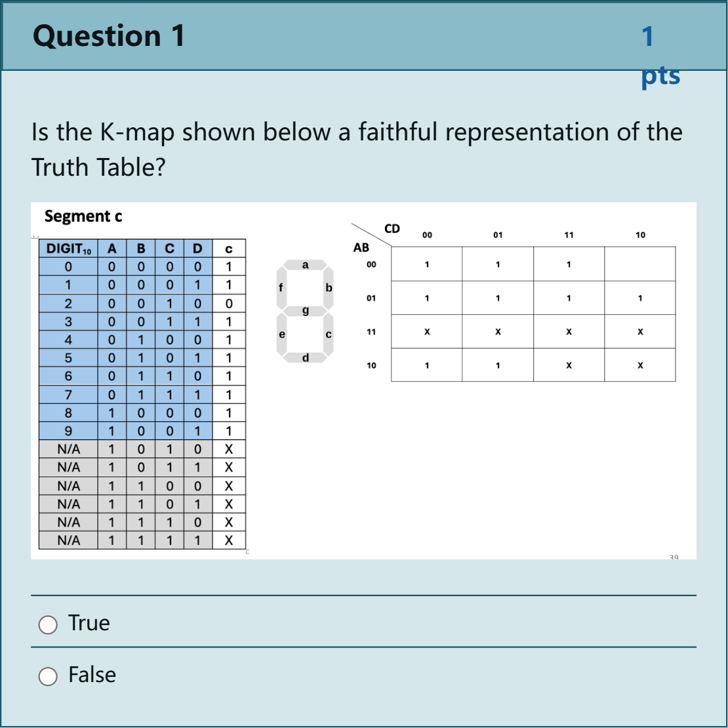Click the K-map cell at AB=00, CD=10
This screenshot has width=728, height=728.
(640, 264)
